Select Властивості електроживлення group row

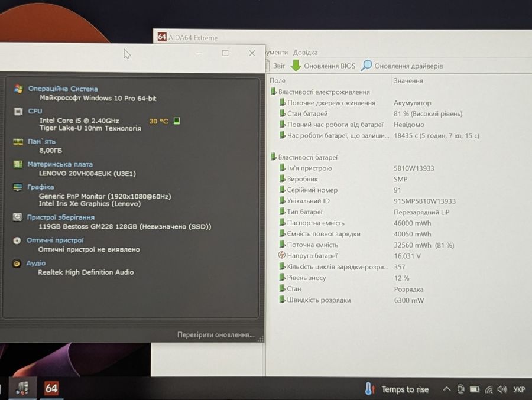click(x=320, y=92)
